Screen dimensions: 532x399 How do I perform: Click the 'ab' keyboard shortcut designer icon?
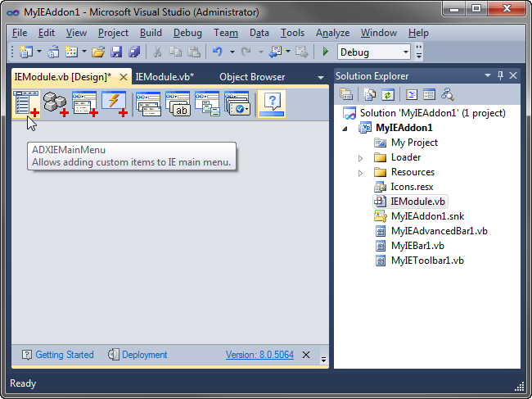tap(178, 103)
